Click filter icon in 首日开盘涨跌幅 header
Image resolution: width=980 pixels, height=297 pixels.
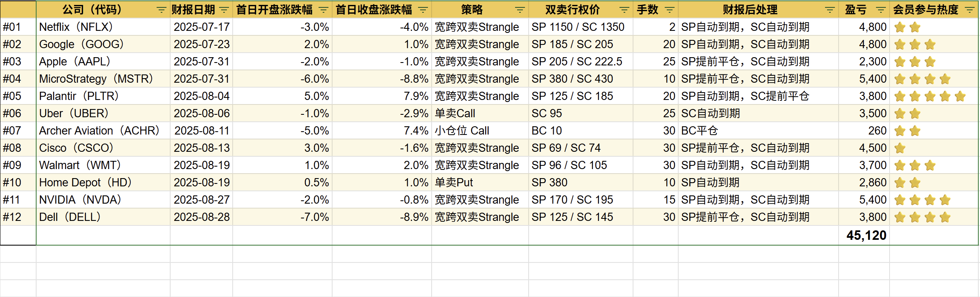324,10
